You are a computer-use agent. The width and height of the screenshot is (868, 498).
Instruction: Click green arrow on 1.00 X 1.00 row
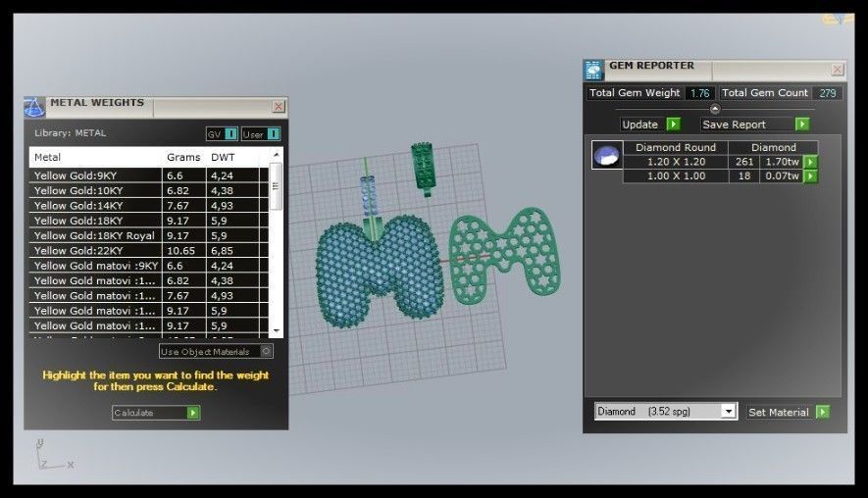(810, 176)
